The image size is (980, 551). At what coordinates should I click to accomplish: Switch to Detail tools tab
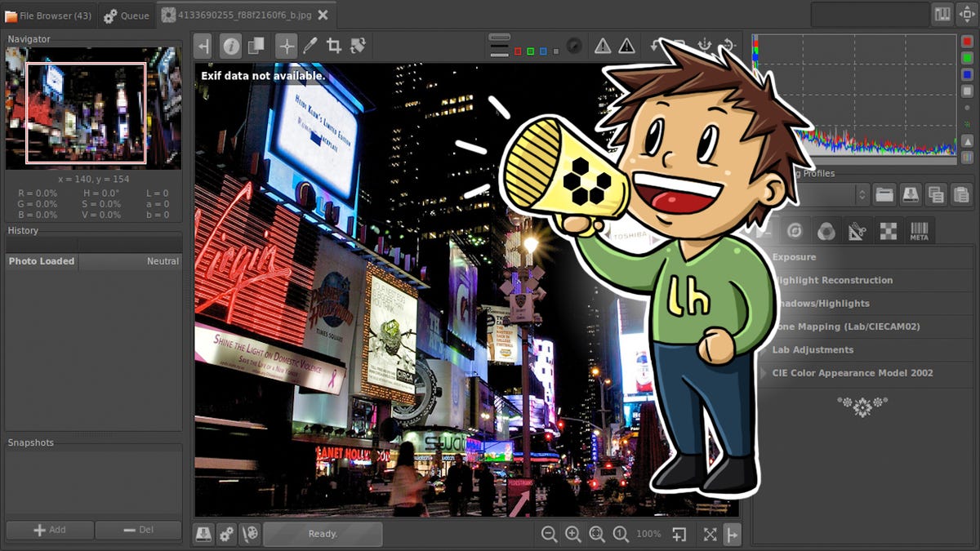pos(794,232)
